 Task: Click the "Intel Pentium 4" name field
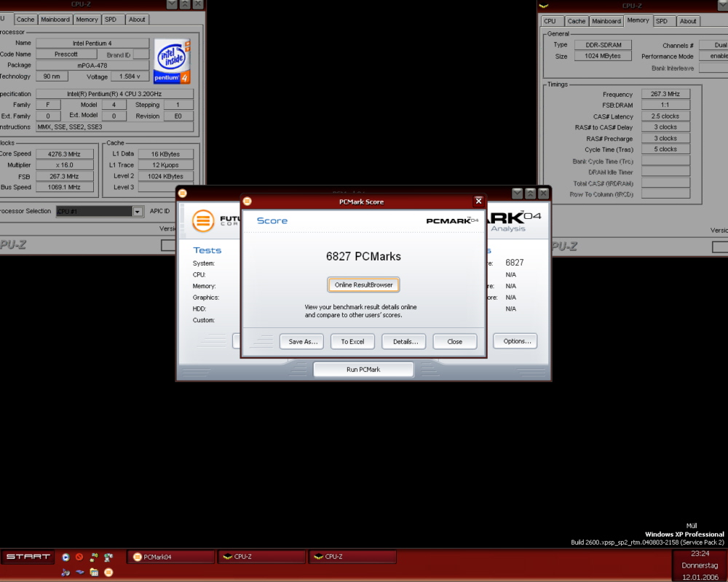coord(92,43)
